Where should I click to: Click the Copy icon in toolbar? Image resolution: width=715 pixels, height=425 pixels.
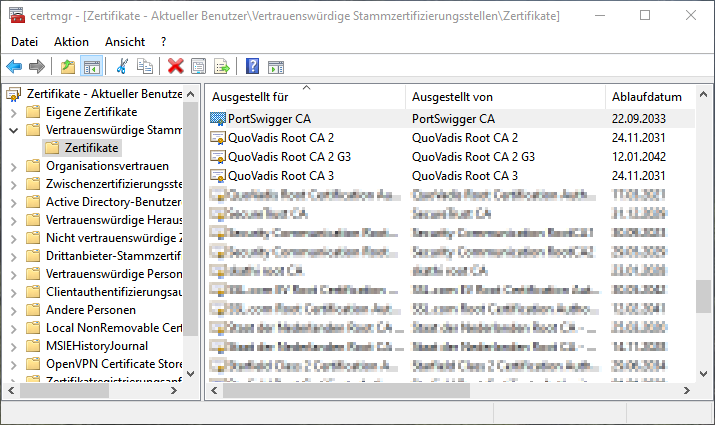pos(145,67)
